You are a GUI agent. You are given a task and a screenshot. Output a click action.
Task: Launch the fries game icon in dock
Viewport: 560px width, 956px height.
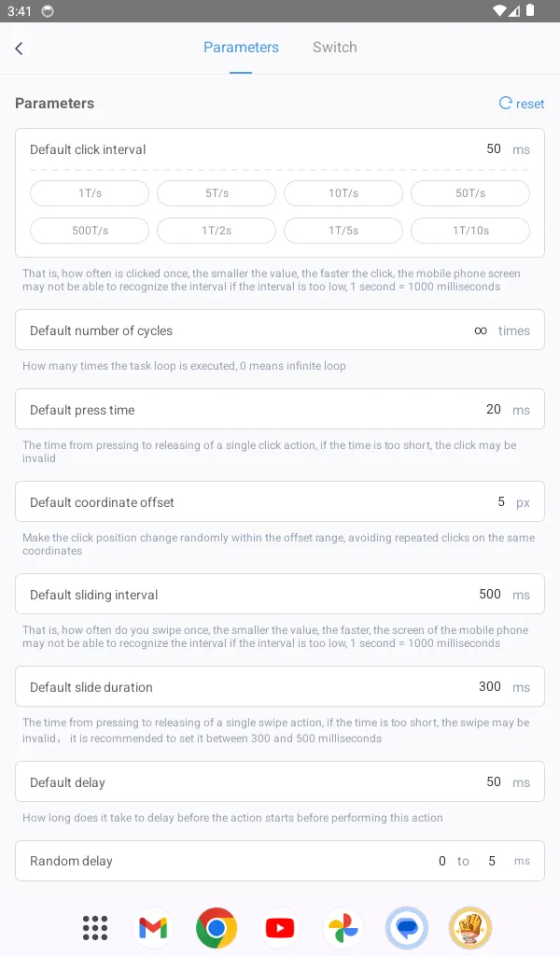point(469,928)
